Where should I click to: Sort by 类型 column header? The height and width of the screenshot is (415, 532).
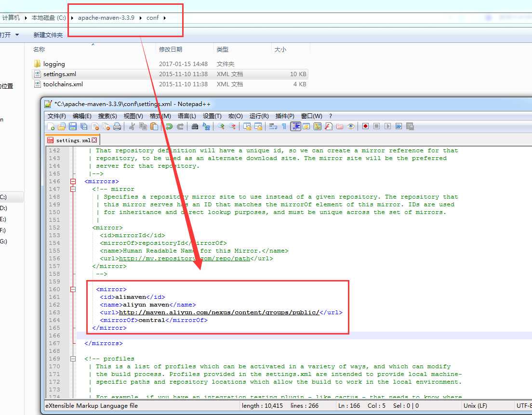[223, 50]
